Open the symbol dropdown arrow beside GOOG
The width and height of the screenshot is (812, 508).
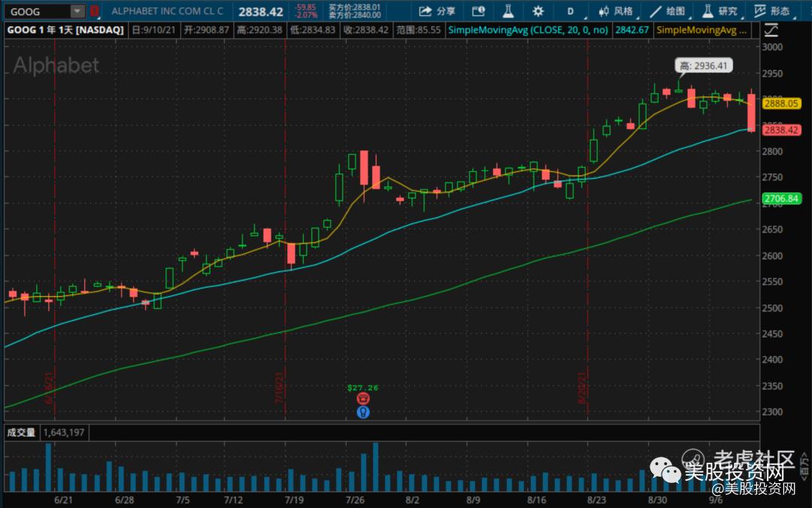pyautogui.click(x=77, y=11)
